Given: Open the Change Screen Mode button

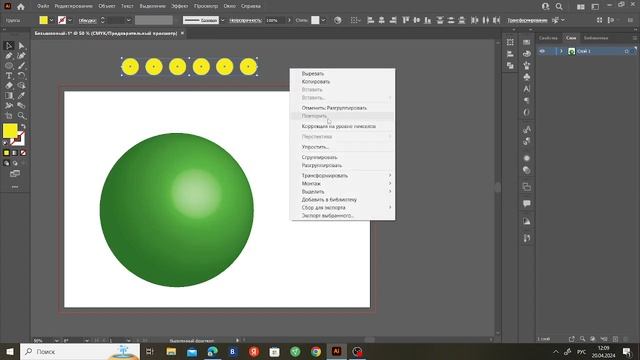Looking at the screenshot, I should click(15, 174).
